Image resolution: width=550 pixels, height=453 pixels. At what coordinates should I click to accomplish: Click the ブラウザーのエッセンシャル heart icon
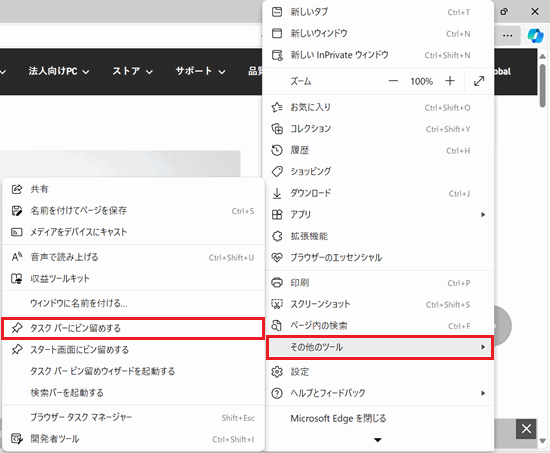point(277,258)
